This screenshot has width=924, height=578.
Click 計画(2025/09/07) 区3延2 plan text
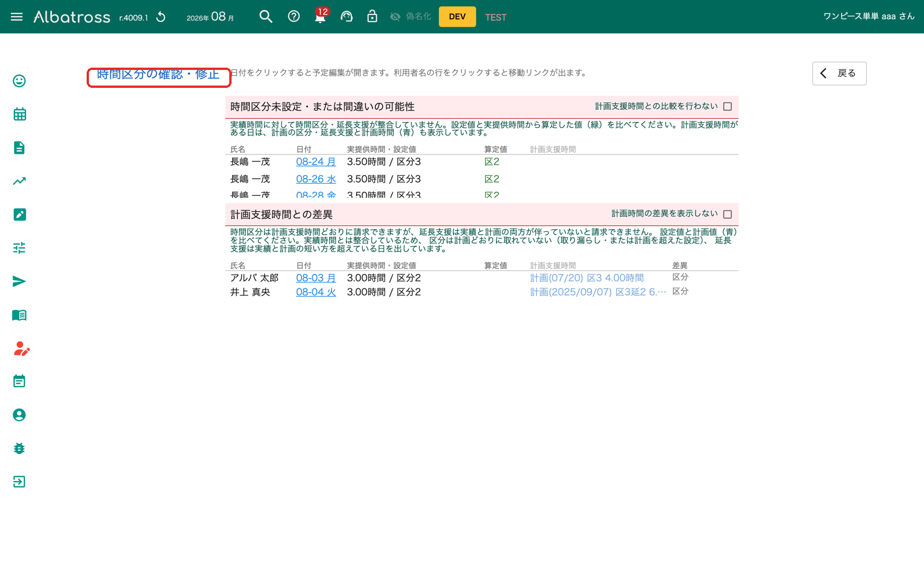(x=598, y=292)
